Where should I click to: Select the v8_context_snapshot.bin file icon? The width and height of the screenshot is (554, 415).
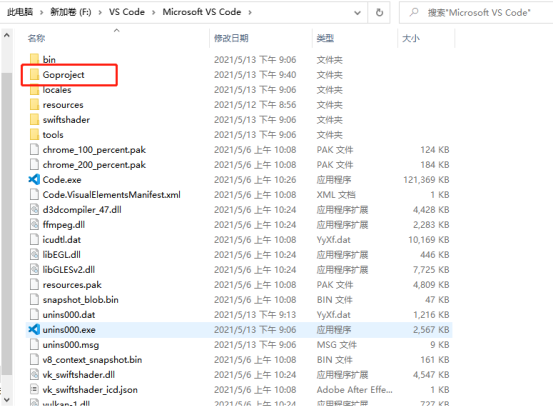coord(34,360)
